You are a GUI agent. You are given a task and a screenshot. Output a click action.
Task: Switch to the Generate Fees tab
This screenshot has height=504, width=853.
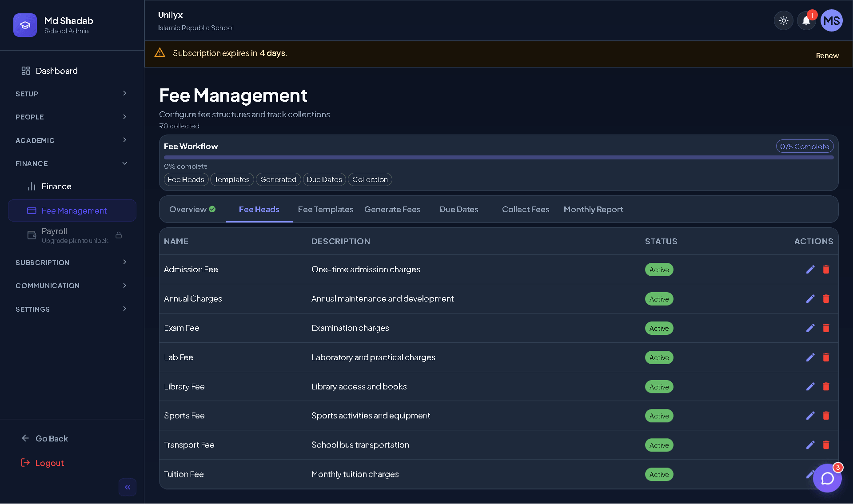392,209
